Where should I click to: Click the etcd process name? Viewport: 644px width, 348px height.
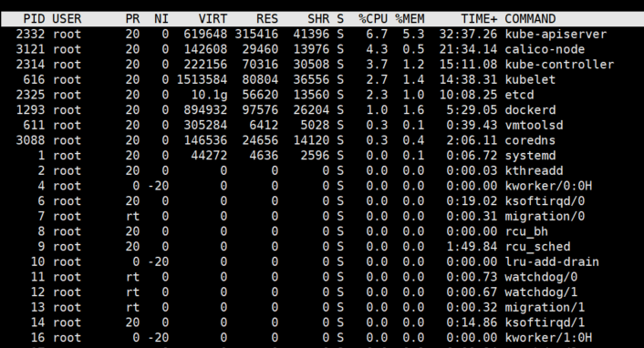tap(519, 95)
